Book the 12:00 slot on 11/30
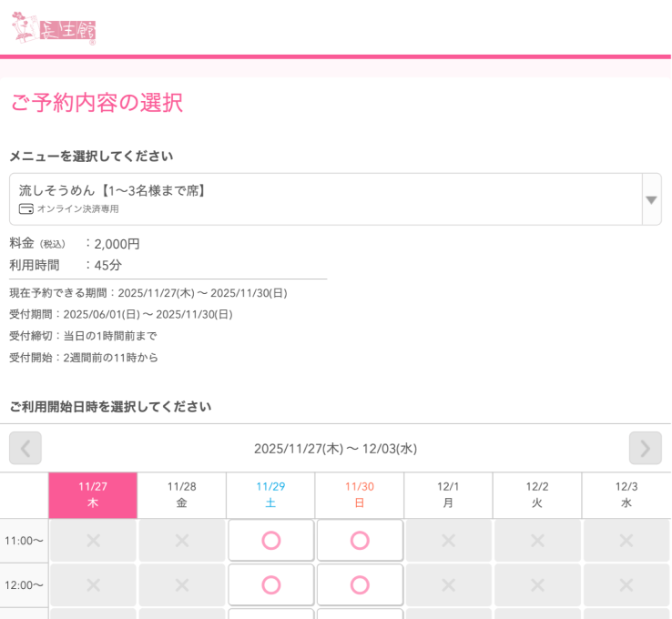The image size is (672, 619). coord(360,584)
